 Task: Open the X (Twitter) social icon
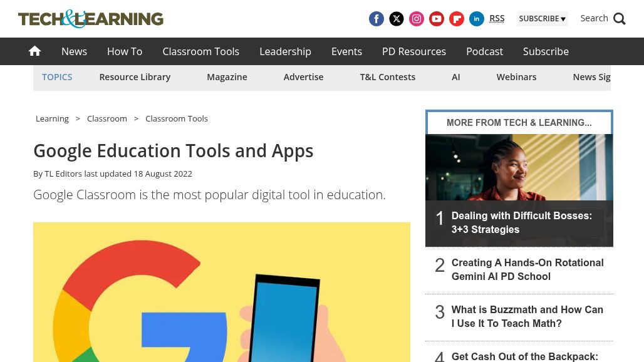[397, 19]
